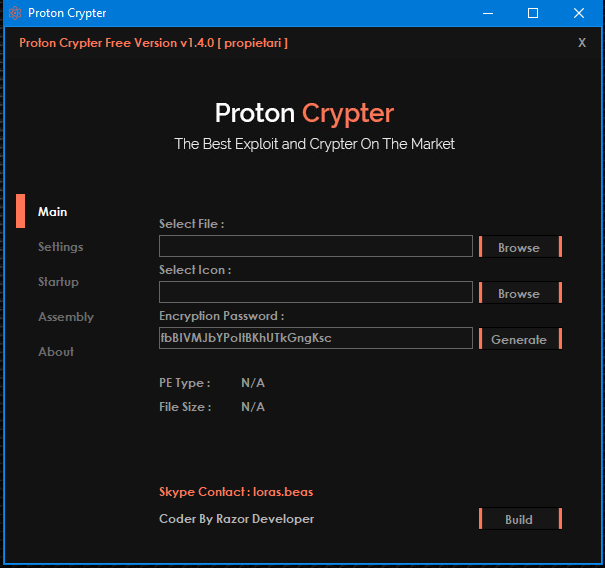Switch to the Settings section
This screenshot has width=605, height=568.
(61, 247)
